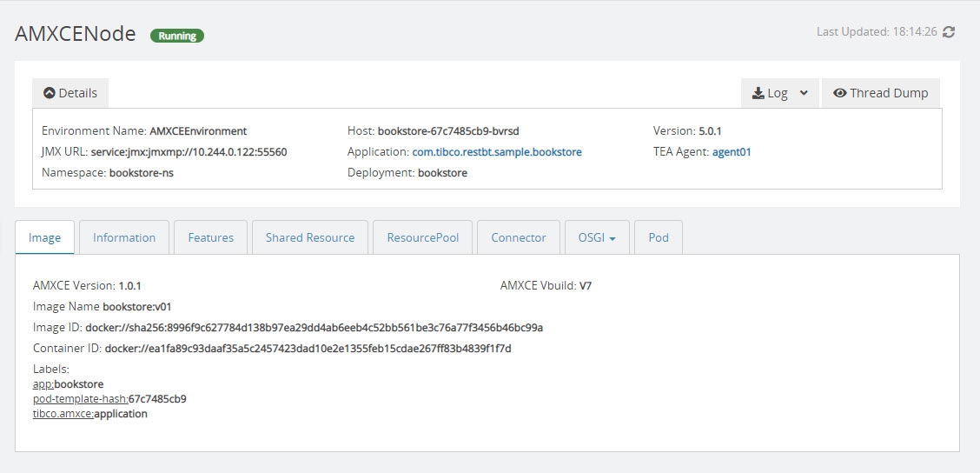Click the tibco.amxce label

63,414
